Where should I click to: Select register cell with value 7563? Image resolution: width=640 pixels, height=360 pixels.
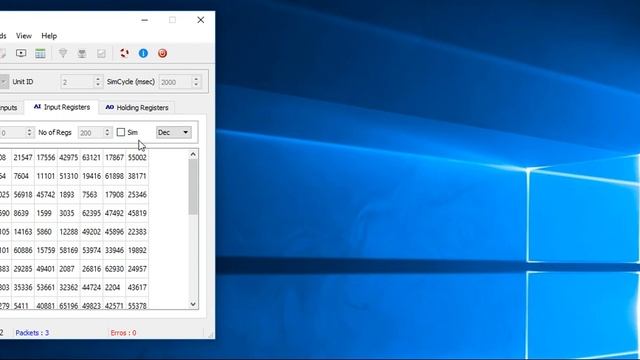pyautogui.click(x=91, y=195)
